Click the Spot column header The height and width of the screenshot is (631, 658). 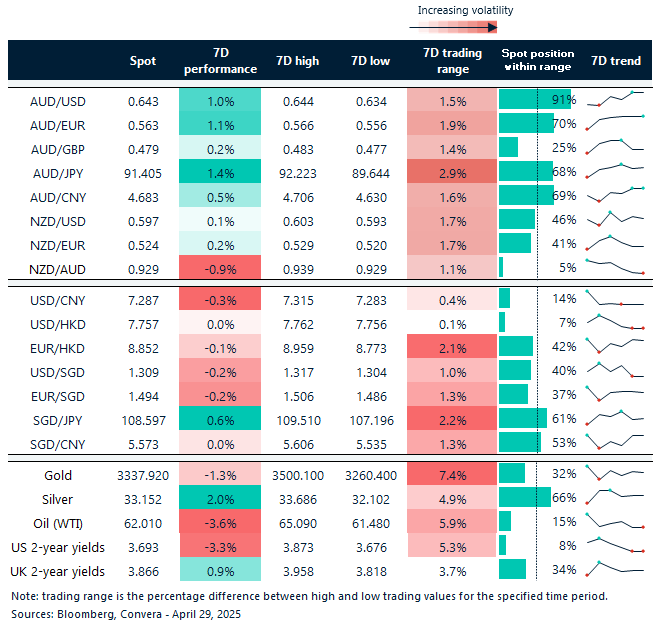143,61
